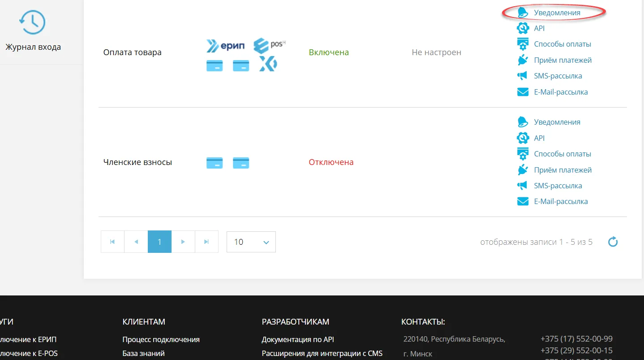Screen dimensions: 644x360
Task: Click page number 1 in the pagination bar
Action: click(159, 242)
